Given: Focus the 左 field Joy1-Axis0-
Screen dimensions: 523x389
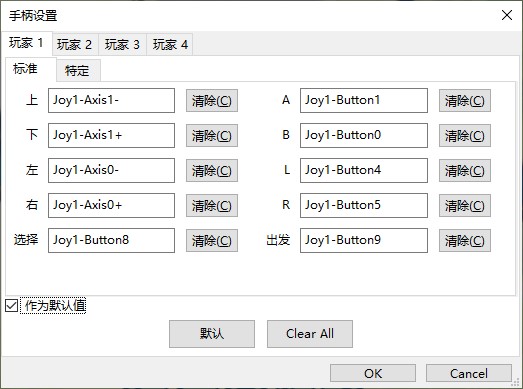Looking at the screenshot, I should tap(111, 170).
